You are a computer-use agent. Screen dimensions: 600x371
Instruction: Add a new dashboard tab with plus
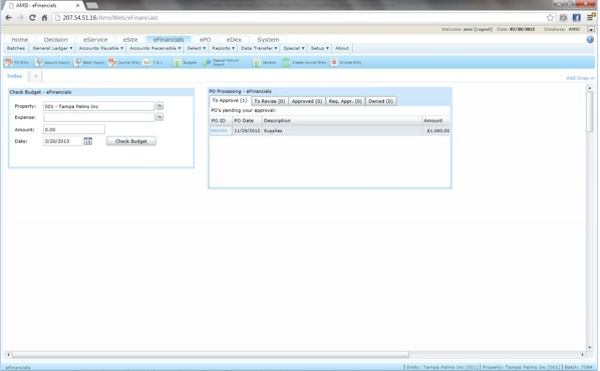36,76
